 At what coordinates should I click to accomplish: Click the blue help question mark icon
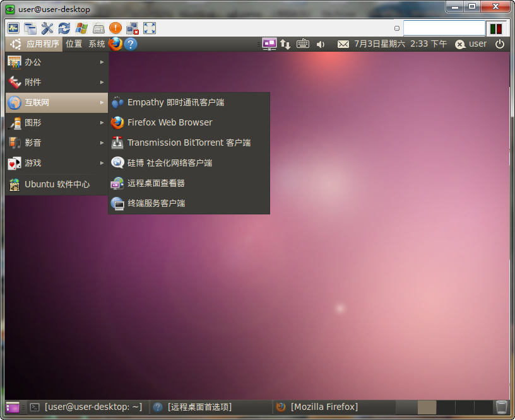(x=131, y=44)
